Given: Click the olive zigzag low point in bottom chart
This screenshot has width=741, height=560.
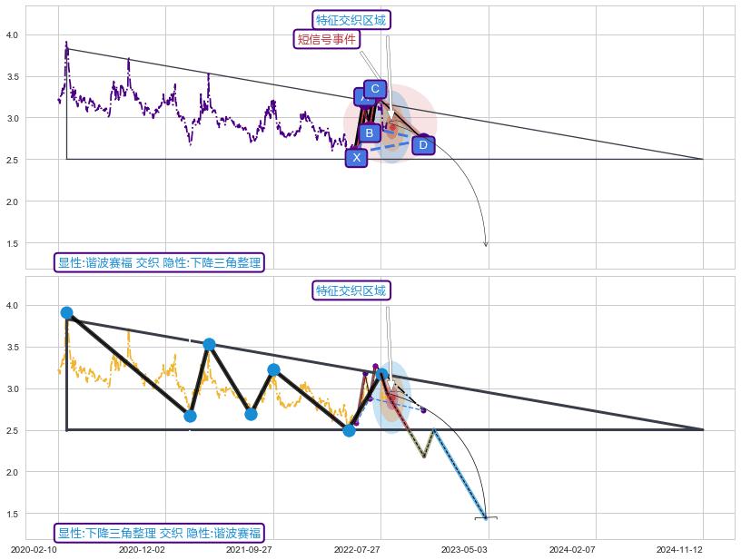Looking at the screenshot, I should (x=423, y=457).
